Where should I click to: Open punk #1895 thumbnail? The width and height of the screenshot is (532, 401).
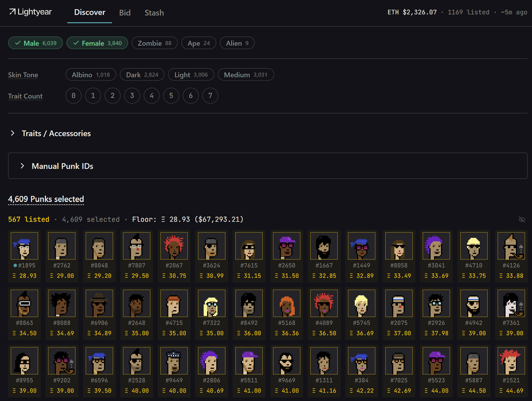[24, 245]
